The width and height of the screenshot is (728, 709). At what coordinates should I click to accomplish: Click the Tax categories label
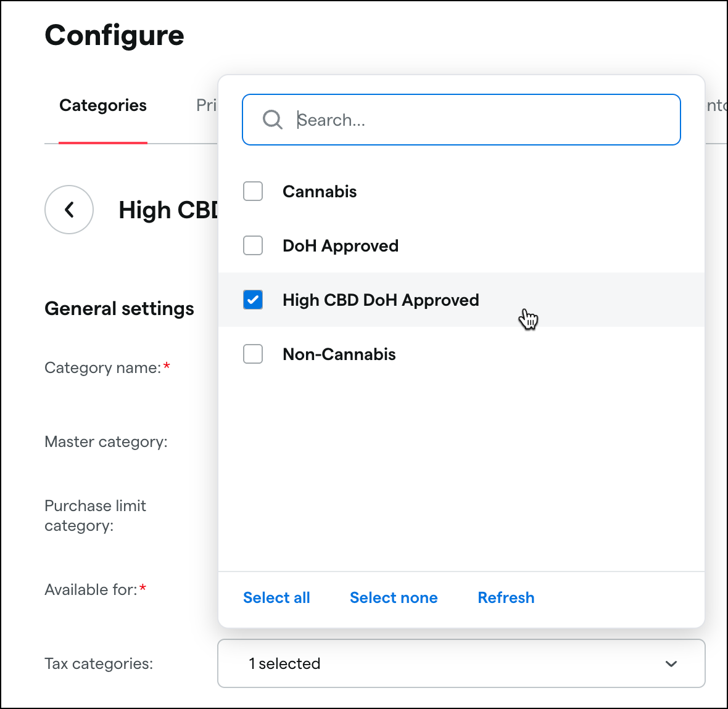tap(99, 663)
